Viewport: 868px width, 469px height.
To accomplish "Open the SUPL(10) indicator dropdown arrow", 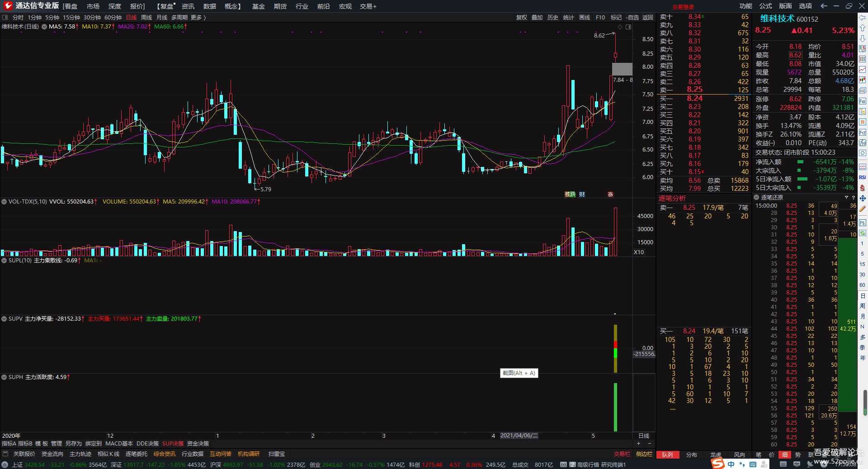I will [x=4, y=261].
